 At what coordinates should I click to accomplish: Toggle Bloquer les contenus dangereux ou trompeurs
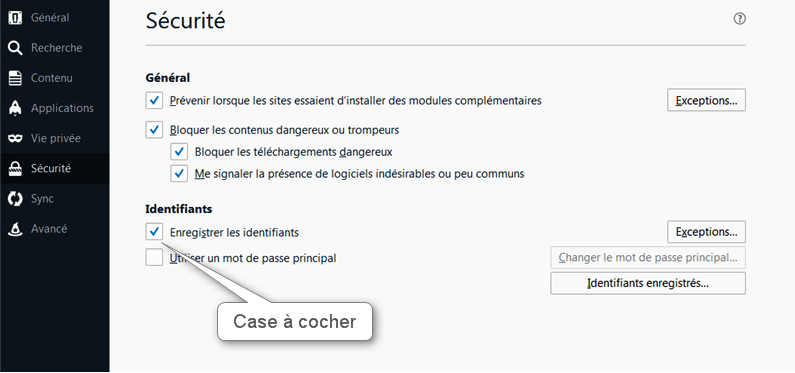[154, 130]
